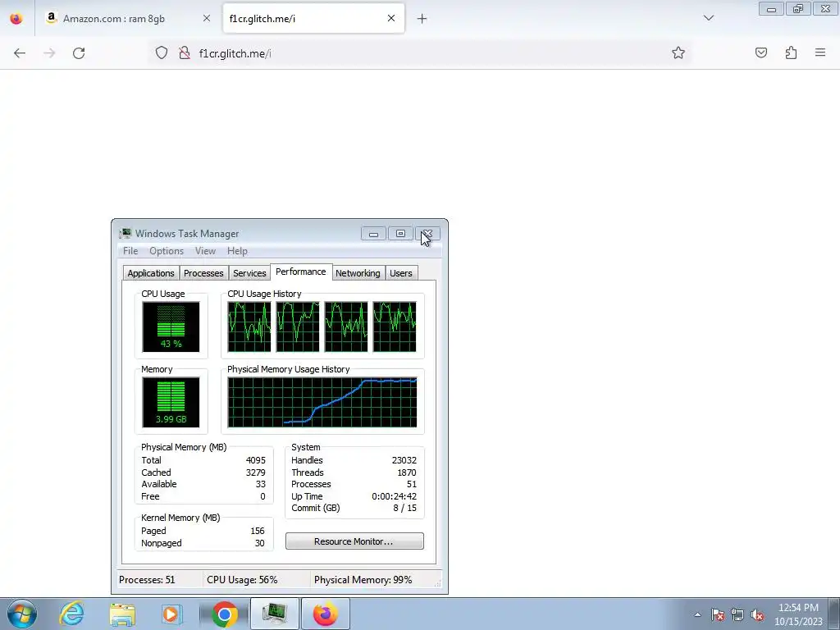The image size is (840, 630).
Task: Reload the f1cr.glitch.me page
Action: click(x=79, y=53)
